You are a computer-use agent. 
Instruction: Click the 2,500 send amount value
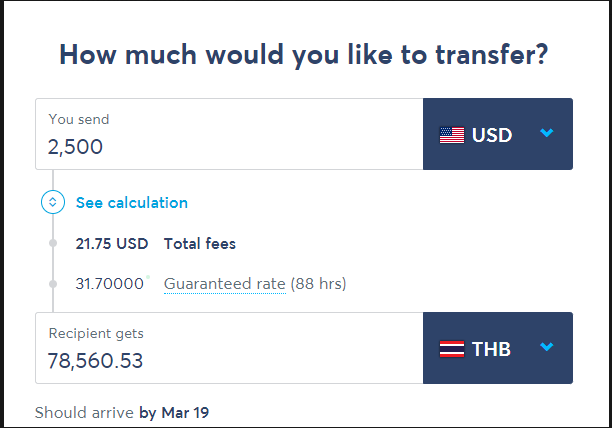click(75, 147)
